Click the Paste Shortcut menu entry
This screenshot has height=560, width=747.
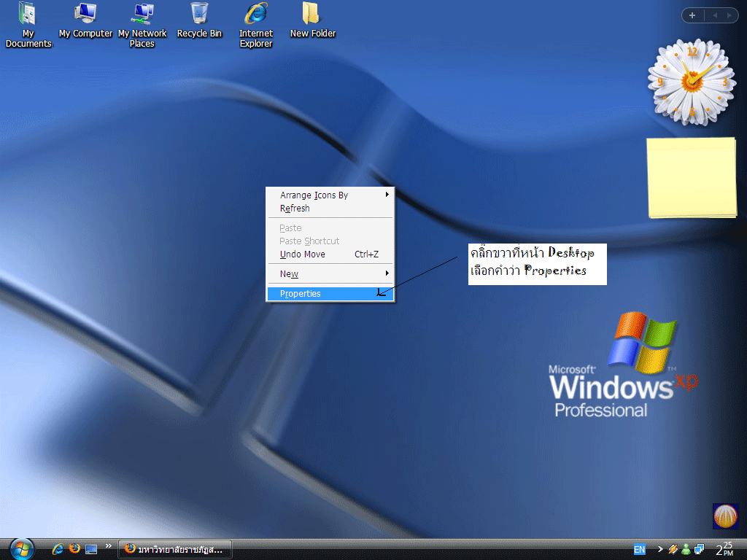330,241
